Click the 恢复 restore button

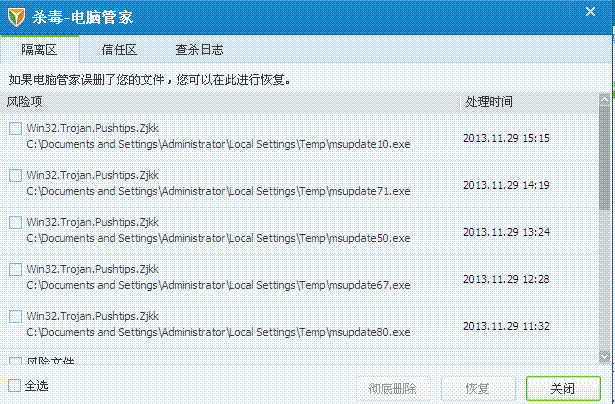(x=477, y=388)
